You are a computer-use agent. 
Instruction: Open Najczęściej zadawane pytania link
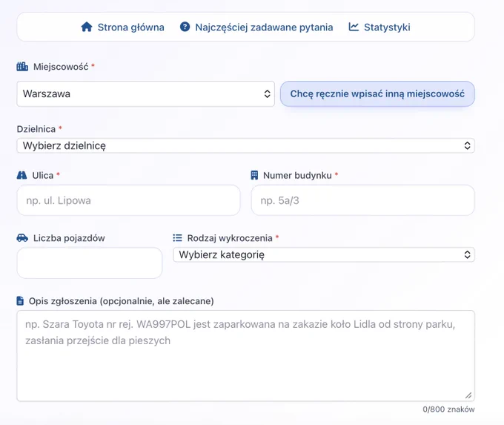264,27
